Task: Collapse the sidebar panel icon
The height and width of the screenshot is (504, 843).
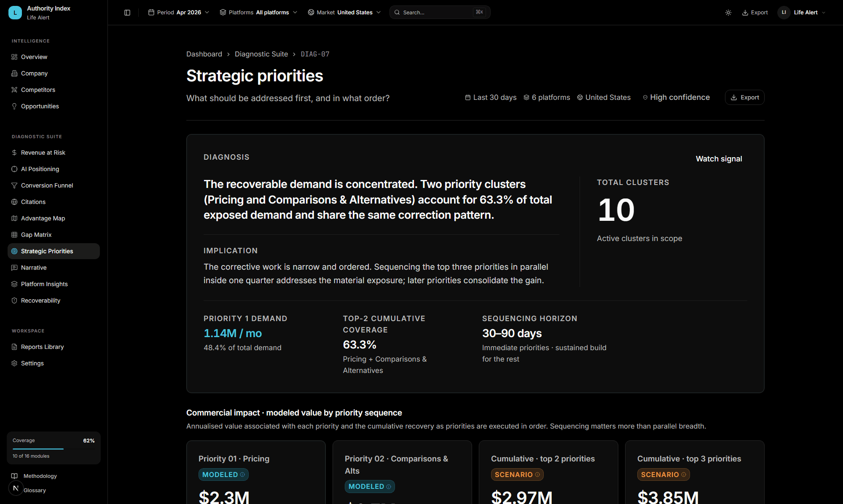Action: pyautogui.click(x=127, y=13)
